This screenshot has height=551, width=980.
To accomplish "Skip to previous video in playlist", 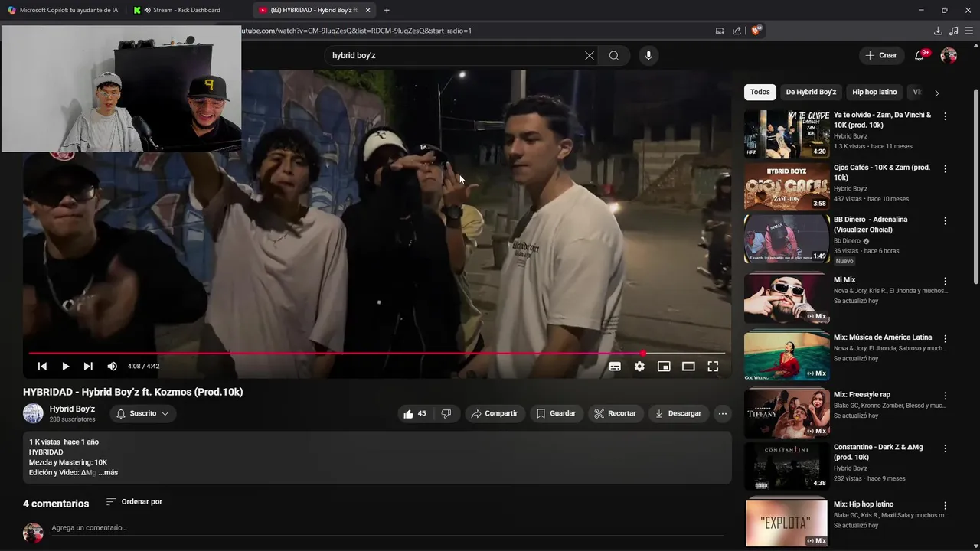I will pyautogui.click(x=42, y=367).
